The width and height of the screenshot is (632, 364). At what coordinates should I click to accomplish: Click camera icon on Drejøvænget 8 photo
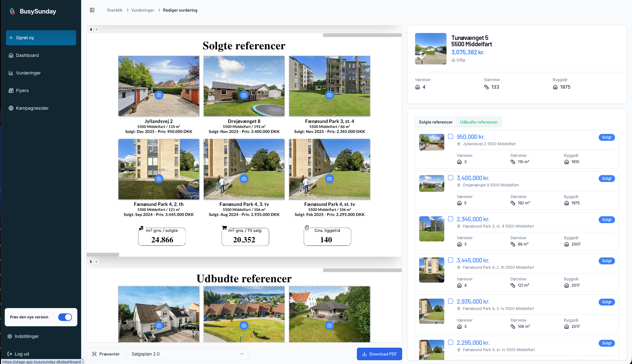coord(244,95)
